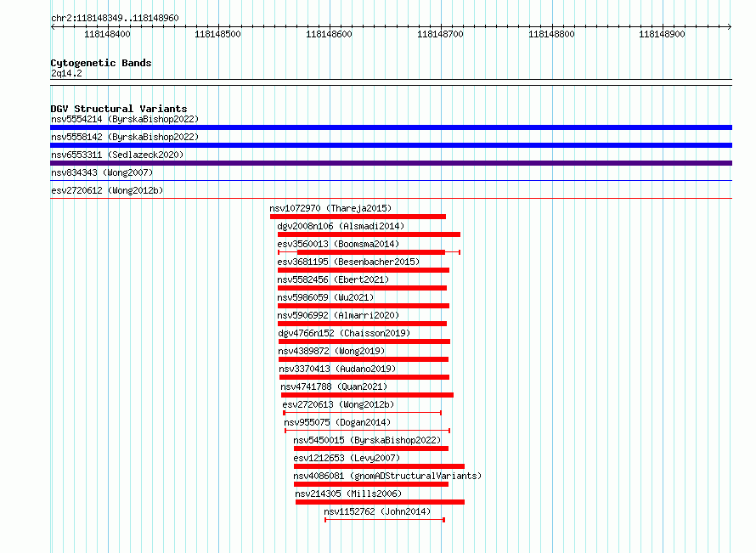The image size is (756, 553).
Task: Click the red bar under nsv5450015
Action: click(371, 449)
